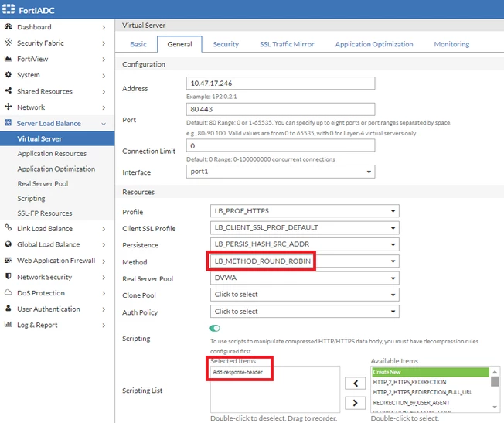Click the Security Fabric icon
This screenshot has height=423, width=504.
coord(9,43)
